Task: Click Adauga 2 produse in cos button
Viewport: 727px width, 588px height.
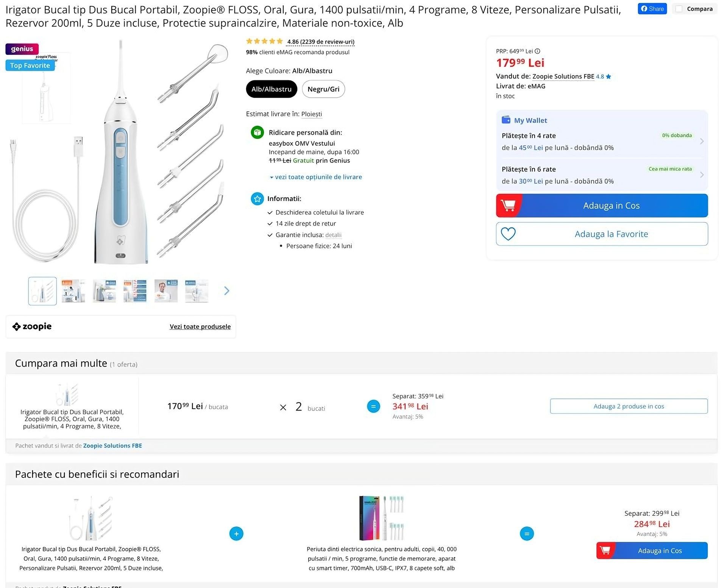Action: pyautogui.click(x=629, y=406)
